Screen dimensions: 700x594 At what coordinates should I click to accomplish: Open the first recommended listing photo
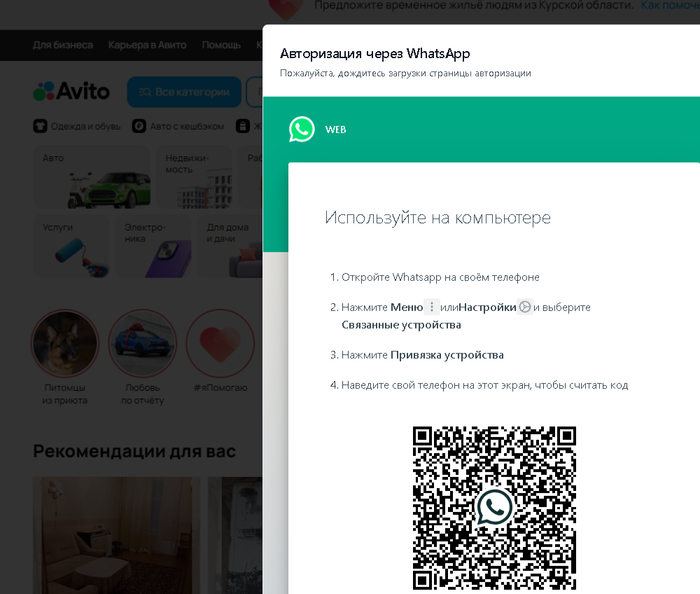113,535
